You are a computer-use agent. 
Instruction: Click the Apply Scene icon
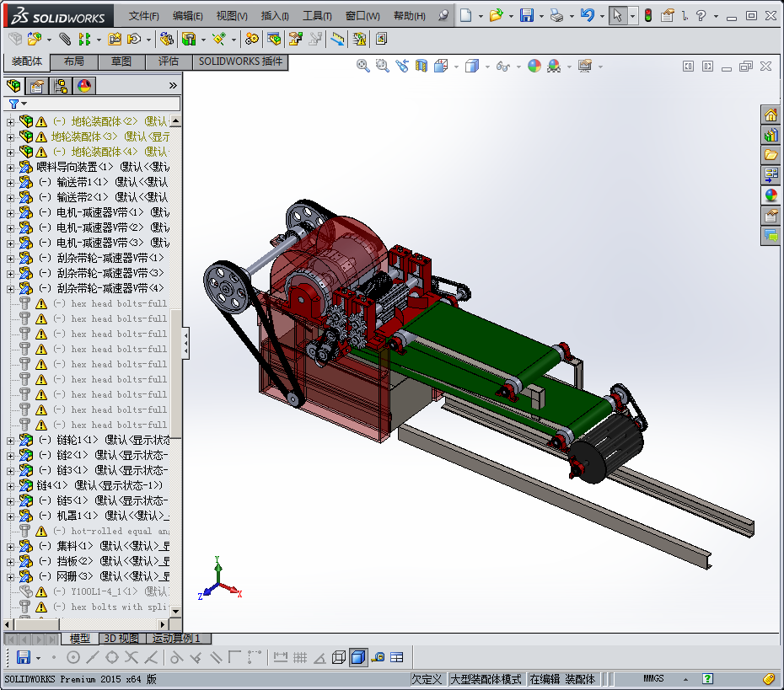[554, 66]
